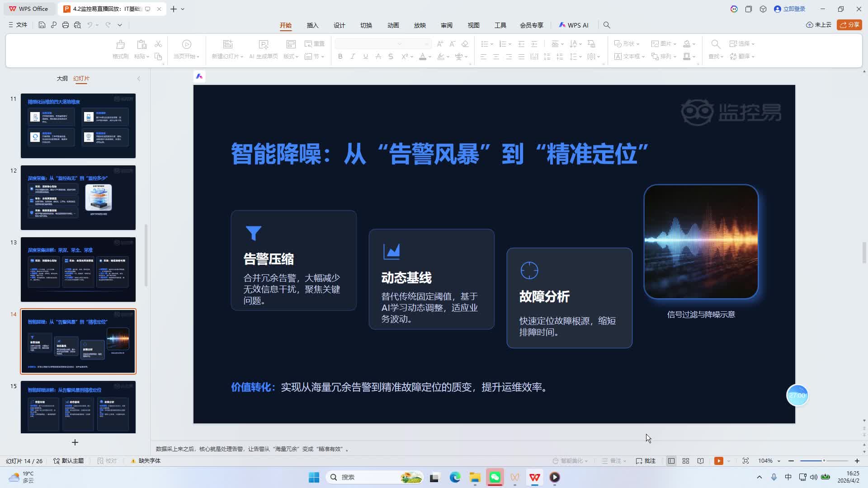Viewport: 868px width, 488px height.
Task: Expand quick access toolbar customize arrow
Action: point(120,25)
